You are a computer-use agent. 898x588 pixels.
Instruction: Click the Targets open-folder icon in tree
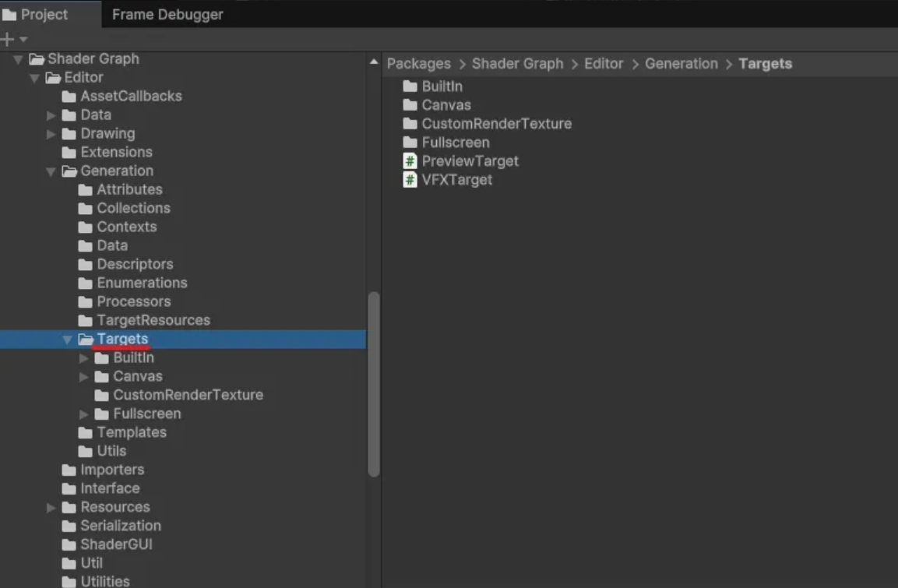pos(86,340)
